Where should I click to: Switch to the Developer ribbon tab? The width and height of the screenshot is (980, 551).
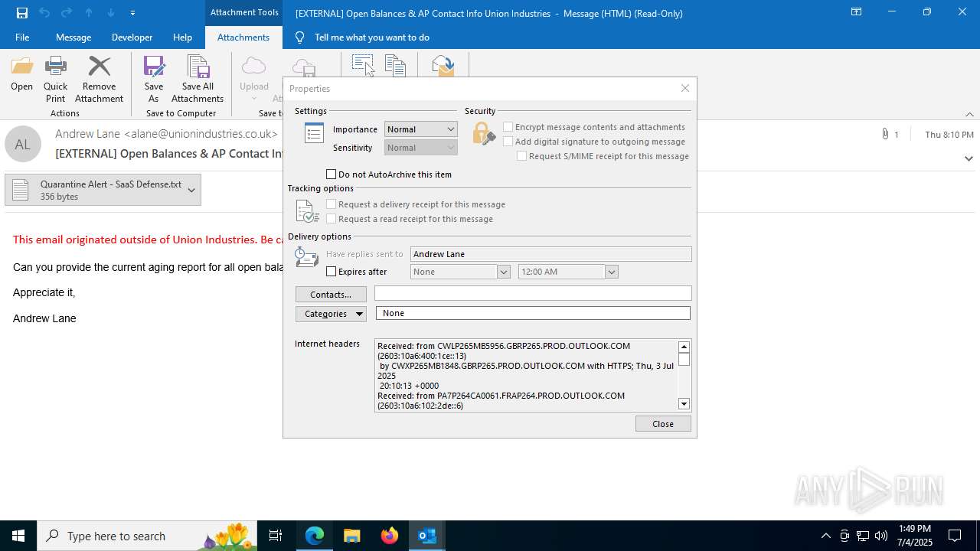tap(132, 37)
